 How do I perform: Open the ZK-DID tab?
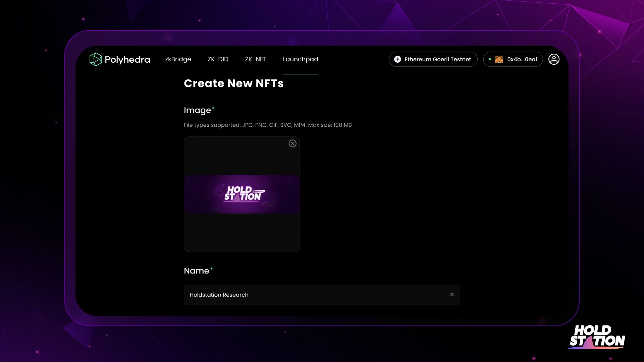click(x=218, y=59)
